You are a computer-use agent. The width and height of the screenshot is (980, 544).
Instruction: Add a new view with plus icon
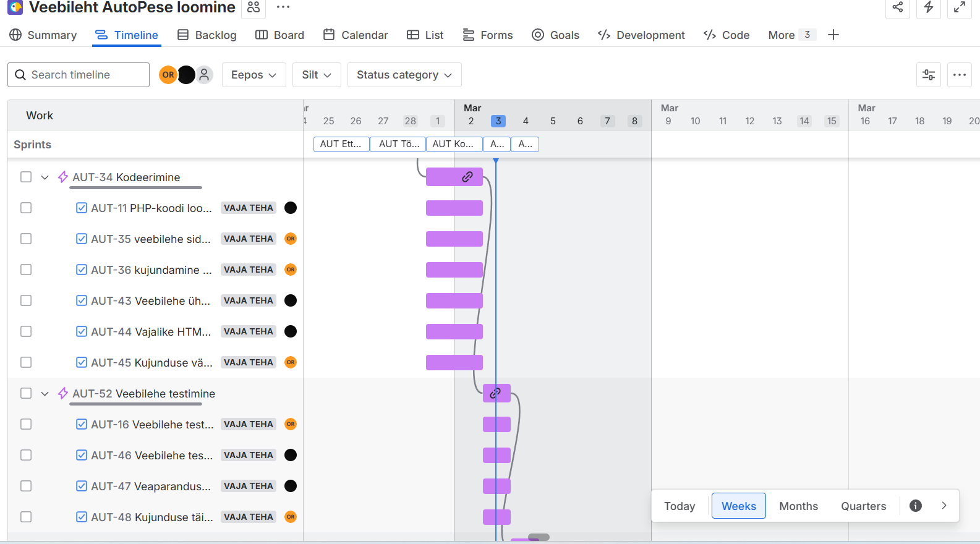833,35
